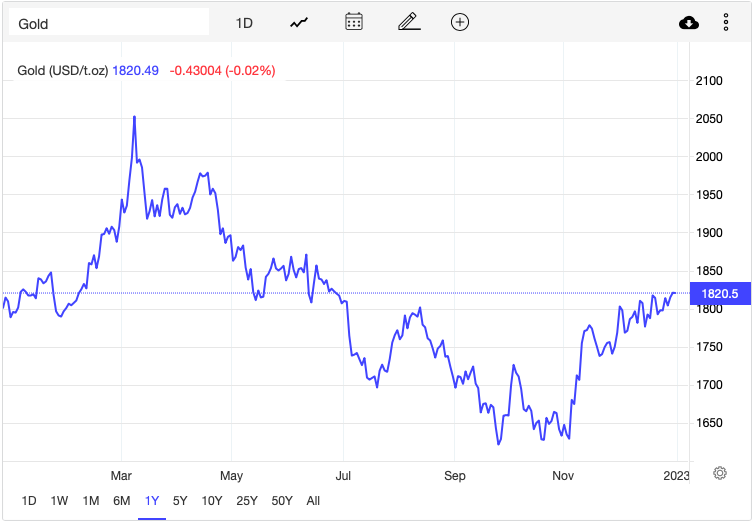The width and height of the screenshot is (752, 522).
Task: Switch to the 10Y time range
Action: 212,501
